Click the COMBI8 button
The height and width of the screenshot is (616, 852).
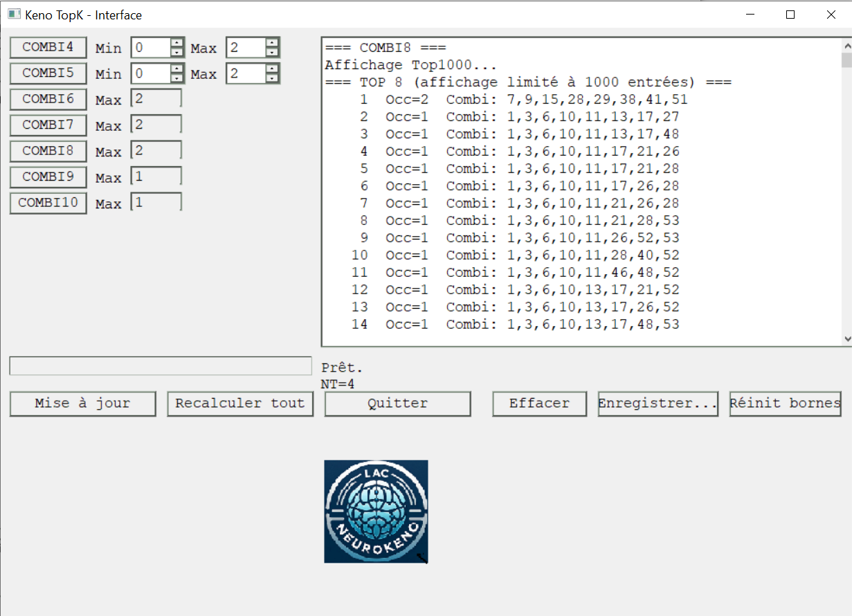(48, 151)
